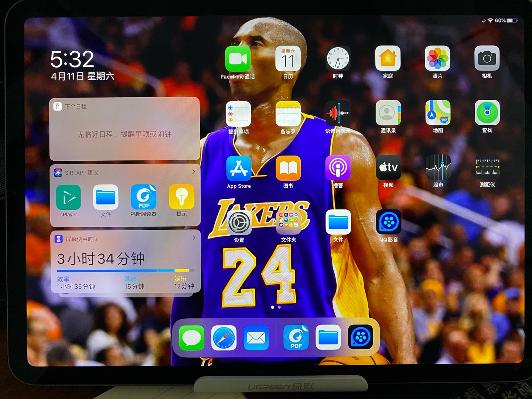Open Safari in the dock
This screenshot has height=399, width=532.
(224, 338)
